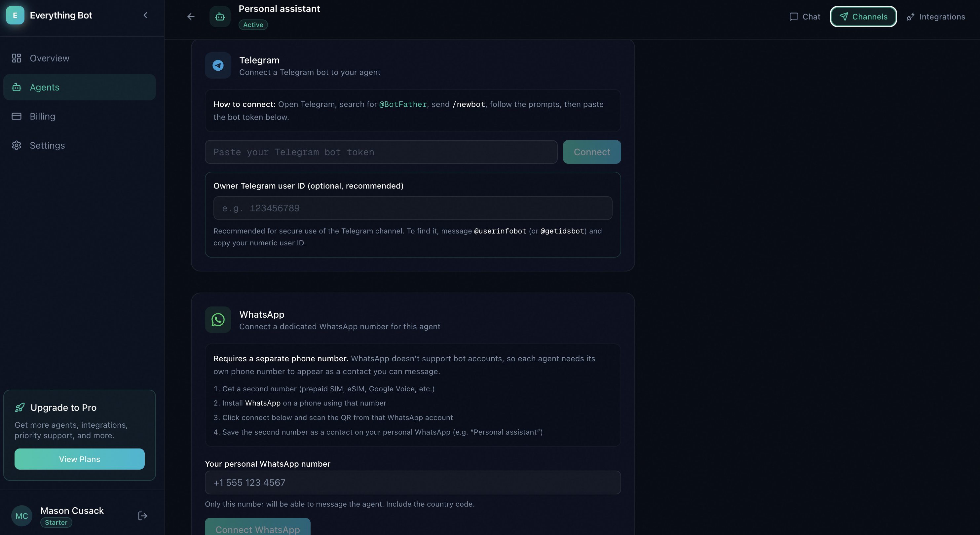Go back using the arrow icon

tap(191, 17)
